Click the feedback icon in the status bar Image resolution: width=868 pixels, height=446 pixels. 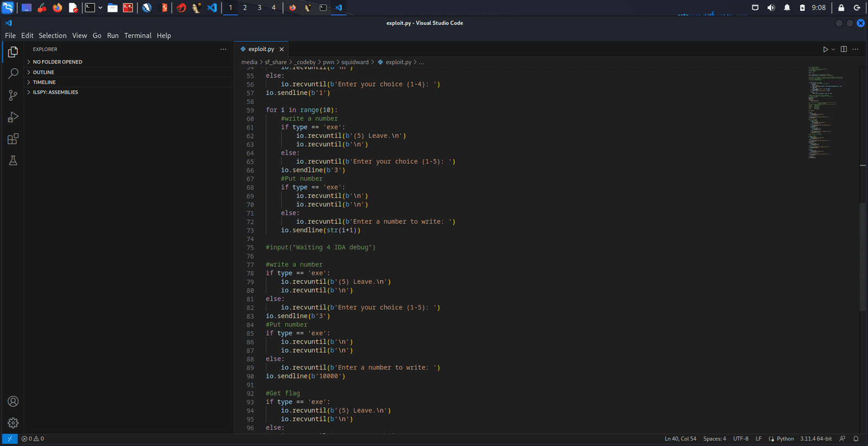point(843,438)
